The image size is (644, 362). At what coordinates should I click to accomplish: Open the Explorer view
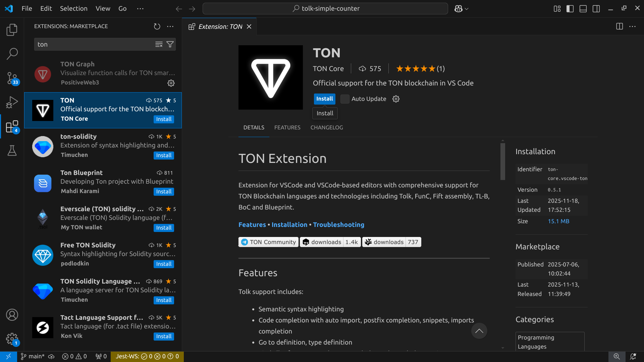pyautogui.click(x=12, y=30)
